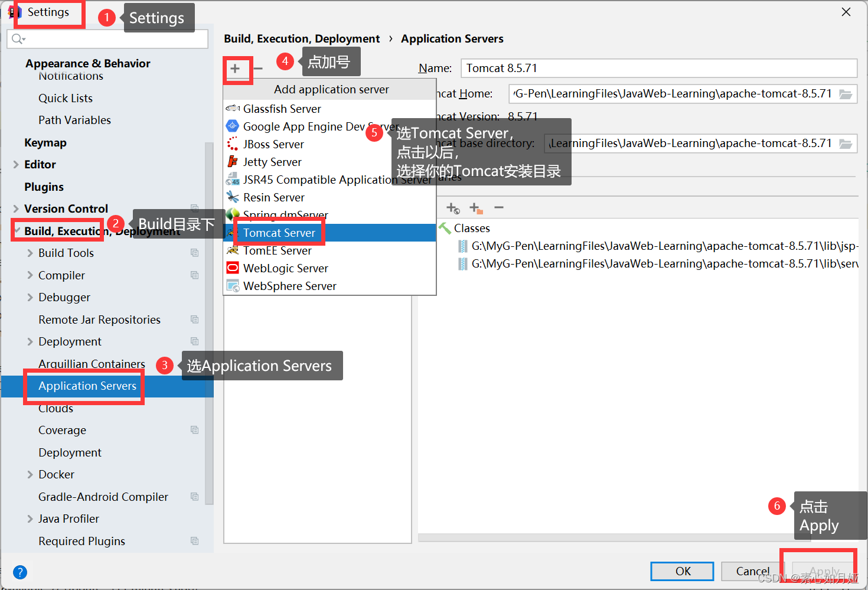Click the add library icon with gear
Image resolution: width=868 pixels, height=590 pixels.
453,208
